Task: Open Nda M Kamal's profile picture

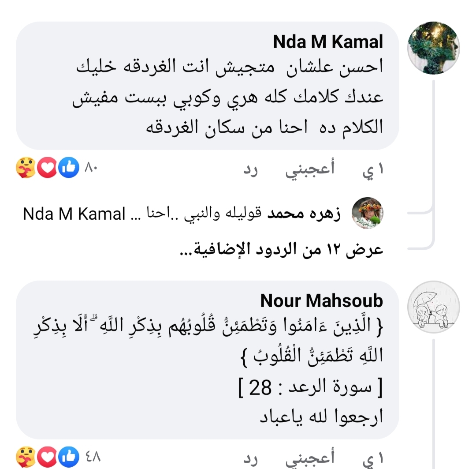Action: coord(434,48)
